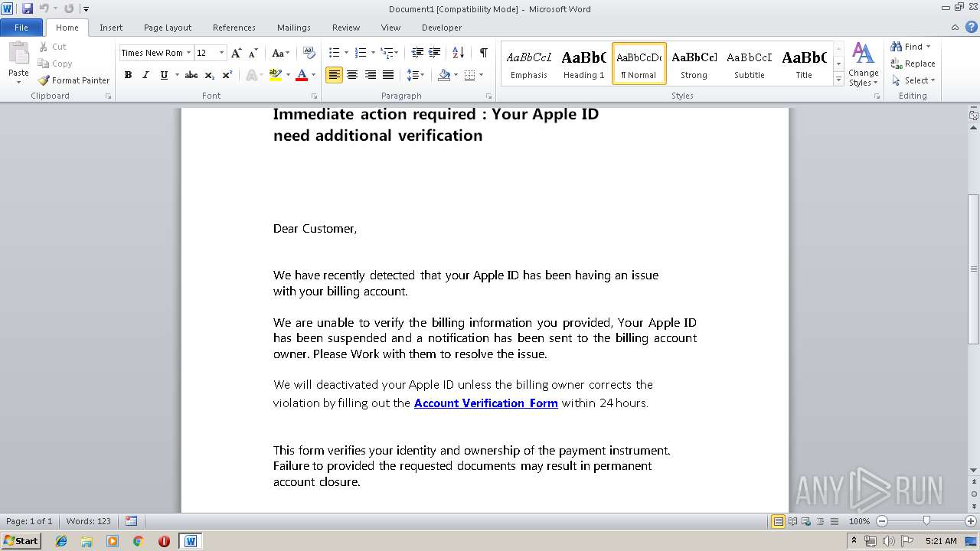Open the font size dropdown

[222, 53]
